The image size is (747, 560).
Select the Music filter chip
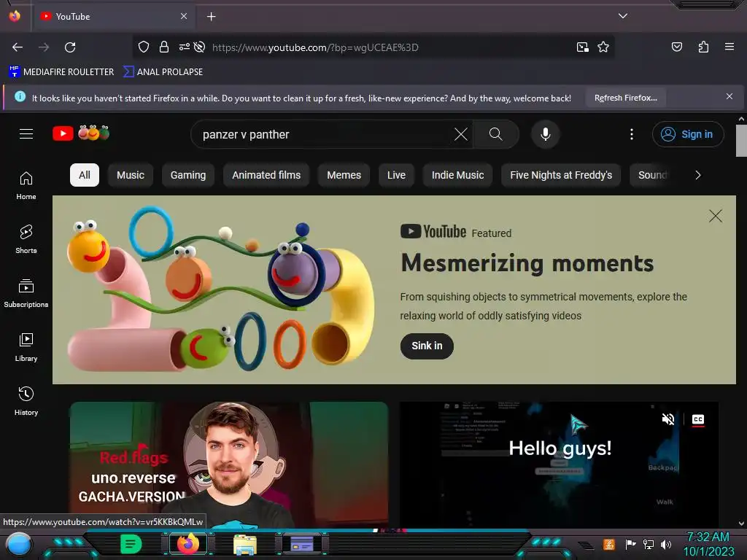(x=131, y=175)
